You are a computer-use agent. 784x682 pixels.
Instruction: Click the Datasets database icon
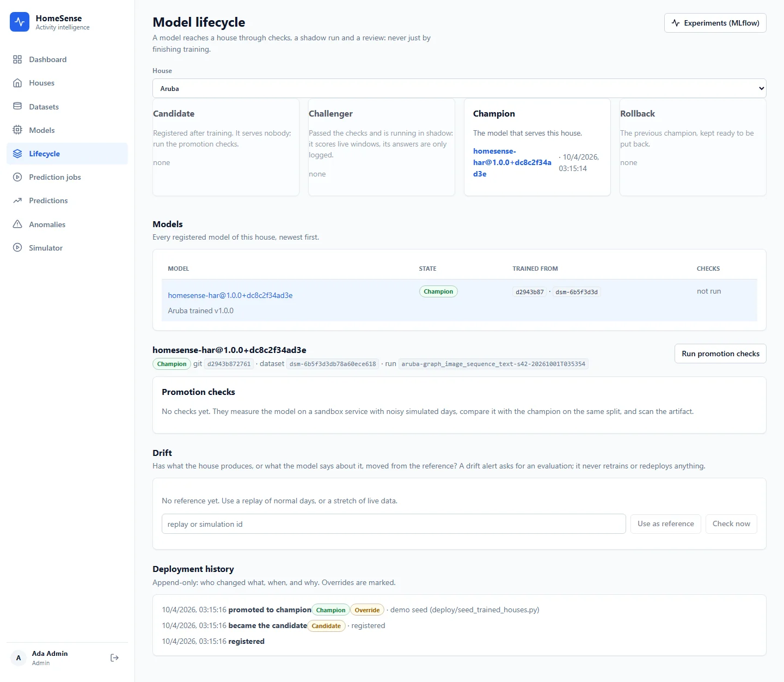point(17,107)
